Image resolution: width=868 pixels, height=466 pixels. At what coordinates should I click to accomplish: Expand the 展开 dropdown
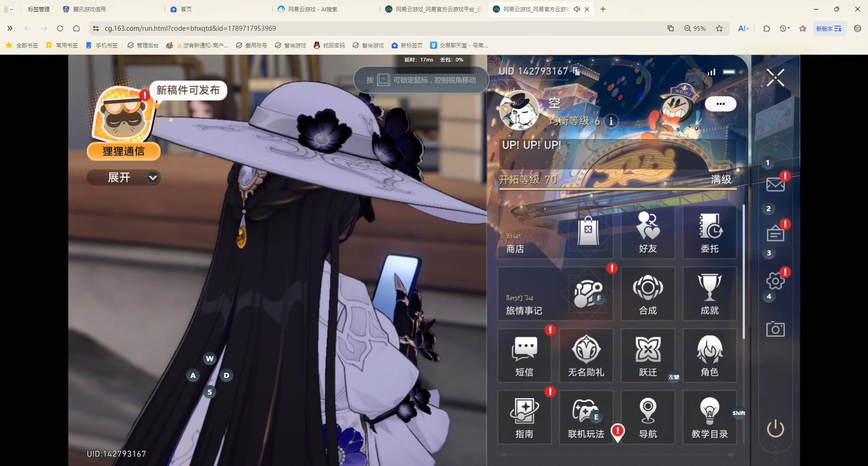coord(123,178)
